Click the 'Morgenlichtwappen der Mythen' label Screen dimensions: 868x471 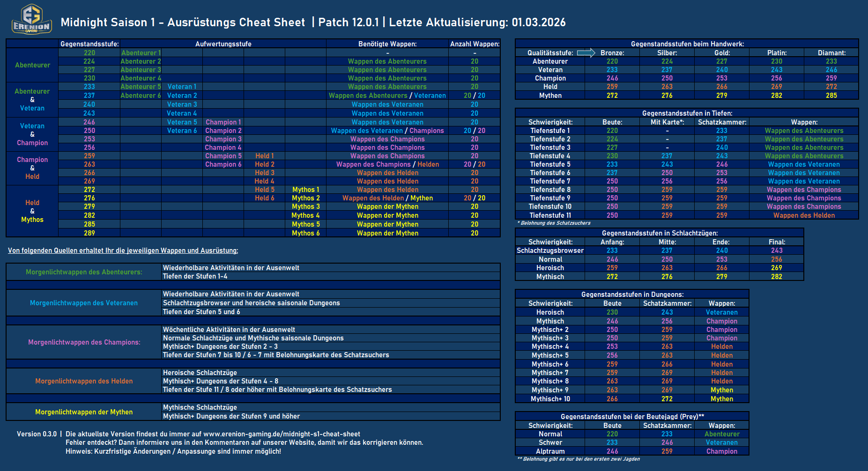pos(84,412)
